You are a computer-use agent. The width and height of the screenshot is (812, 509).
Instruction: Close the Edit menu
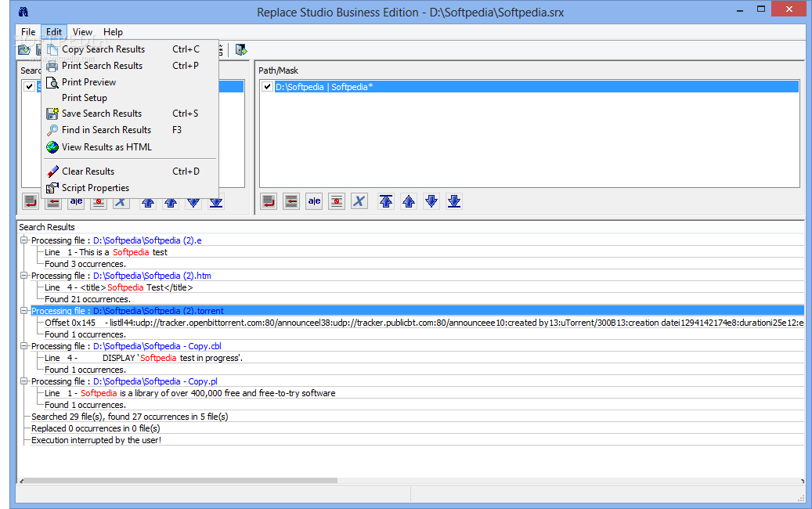tap(54, 32)
